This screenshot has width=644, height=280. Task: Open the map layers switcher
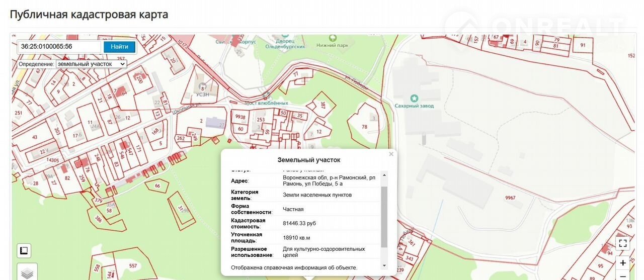click(x=27, y=272)
